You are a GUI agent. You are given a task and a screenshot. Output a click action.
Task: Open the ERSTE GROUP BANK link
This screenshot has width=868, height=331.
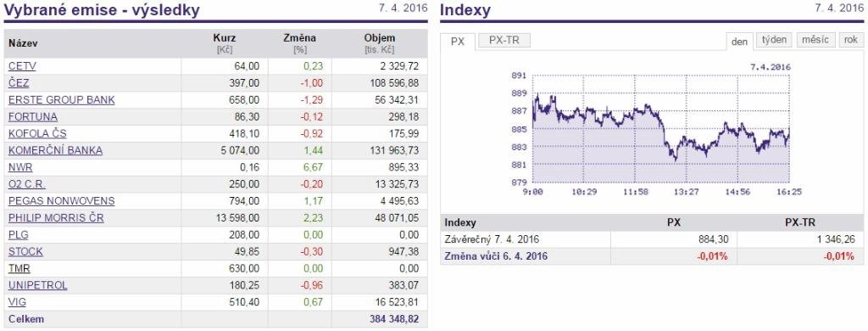(x=61, y=100)
